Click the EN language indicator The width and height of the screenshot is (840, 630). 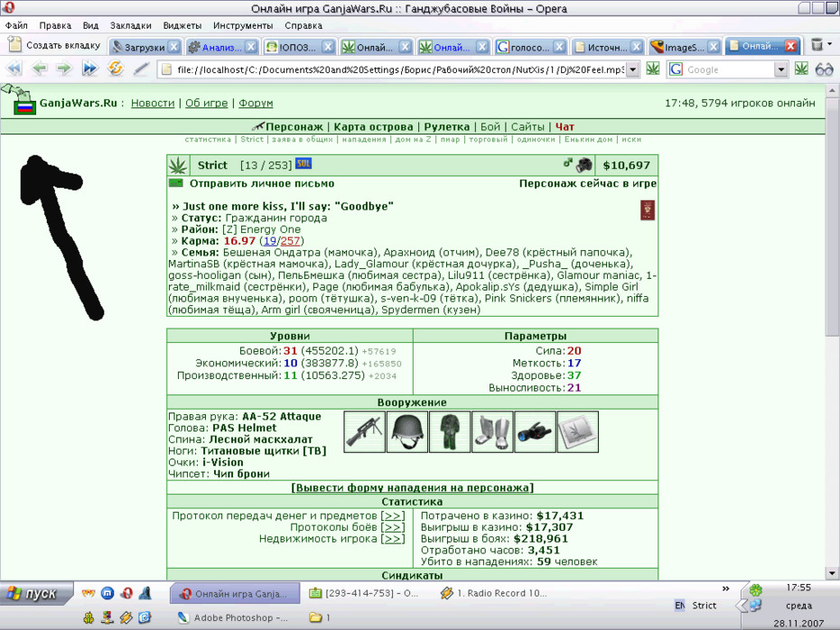pyautogui.click(x=680, y=606)
